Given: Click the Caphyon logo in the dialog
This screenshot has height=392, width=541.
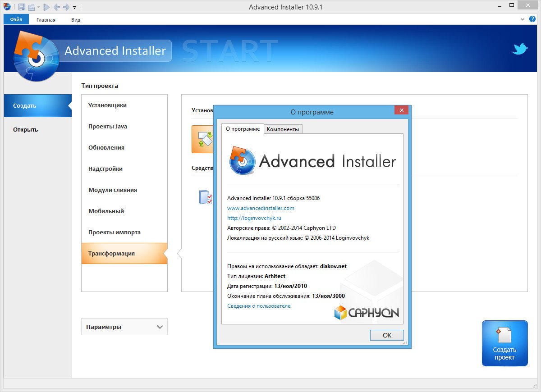Looking at the screenshot, I should [x=367, y=312].
